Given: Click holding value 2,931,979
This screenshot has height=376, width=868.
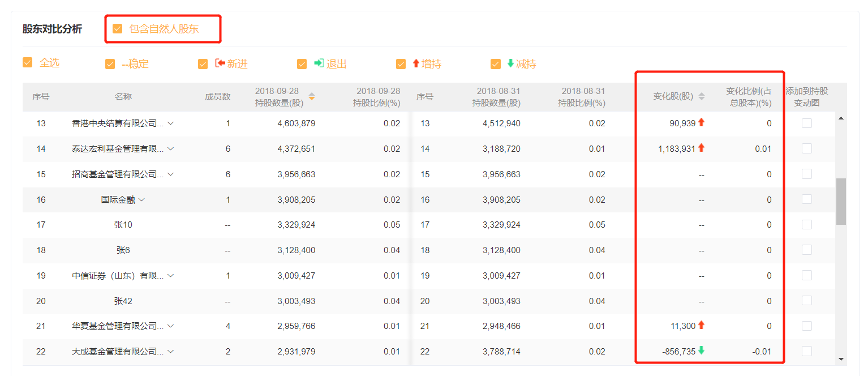Looking at the screenshot, I should point(297,352).
